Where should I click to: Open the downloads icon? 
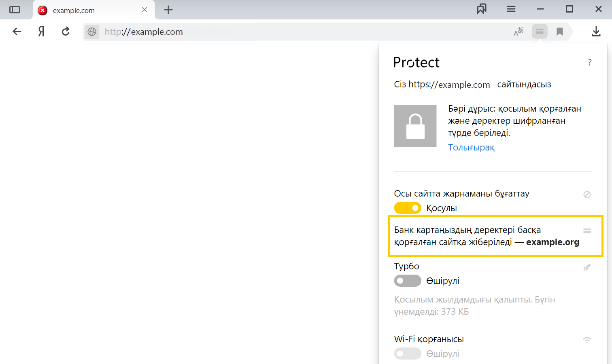tap(596, 32)
